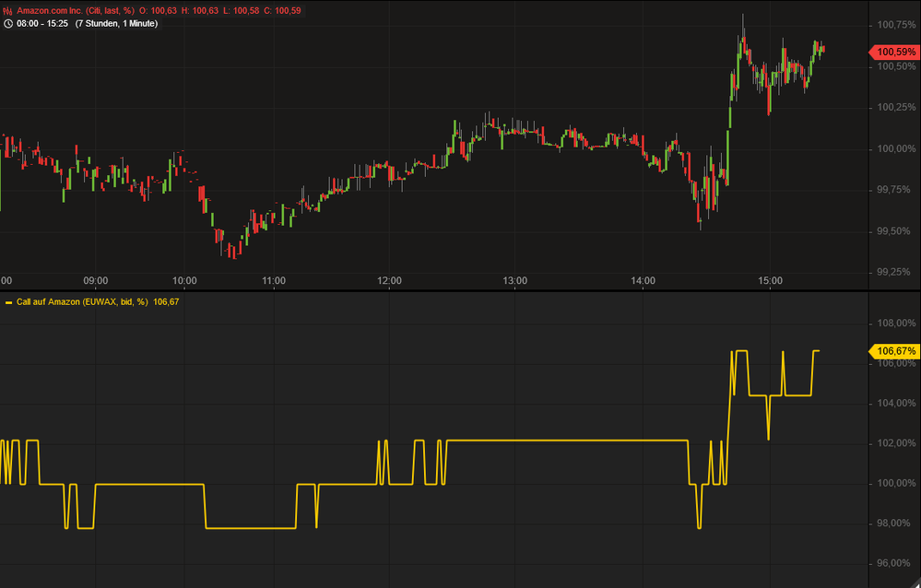Screen dimensions: 921x588
Task: Click the 15:00 time axis label
Action: pos(770,280)
